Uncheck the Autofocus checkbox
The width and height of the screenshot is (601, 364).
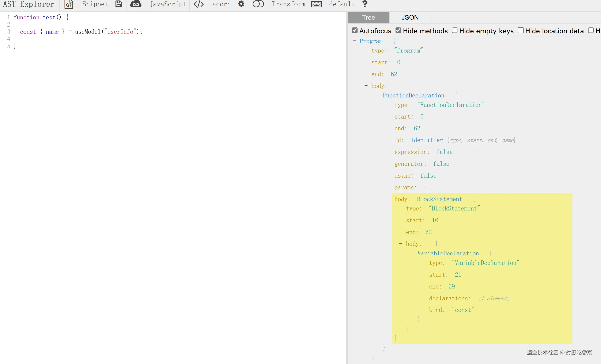tap(355, 30)
